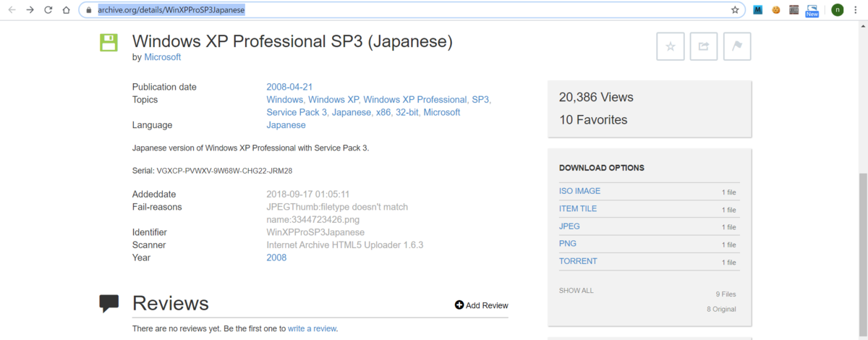The image size is (868, 340).
Task: Download the ISO IMAGE option
Action: point(579,191)
